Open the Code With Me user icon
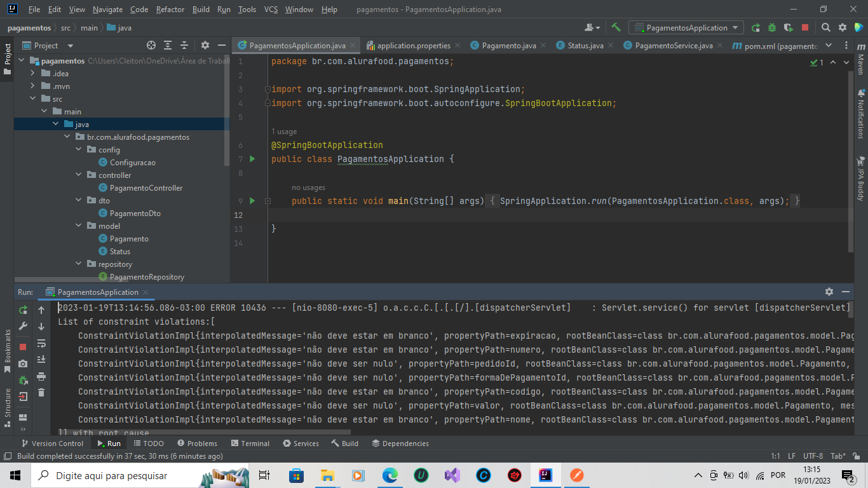Image resolution: width=868 pixels, height=488 pixels. 592,28
